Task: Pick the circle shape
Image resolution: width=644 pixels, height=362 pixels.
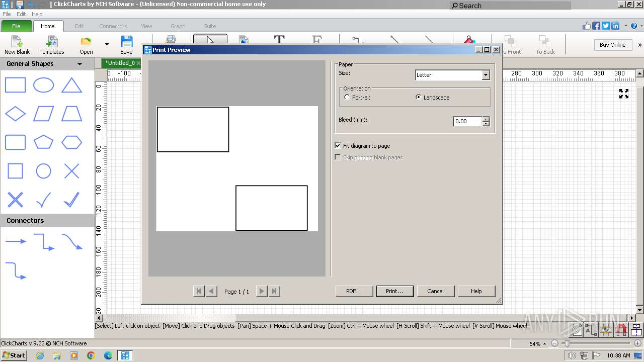Action: (x=43, y=171)
